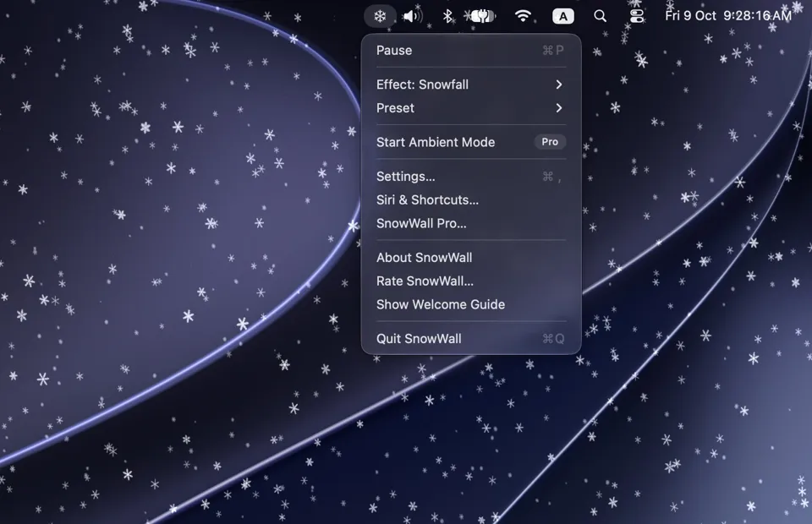The height and width of the screenshot is (524, 812).
Task: Click the date and time clock
Action: pos(728,15)
